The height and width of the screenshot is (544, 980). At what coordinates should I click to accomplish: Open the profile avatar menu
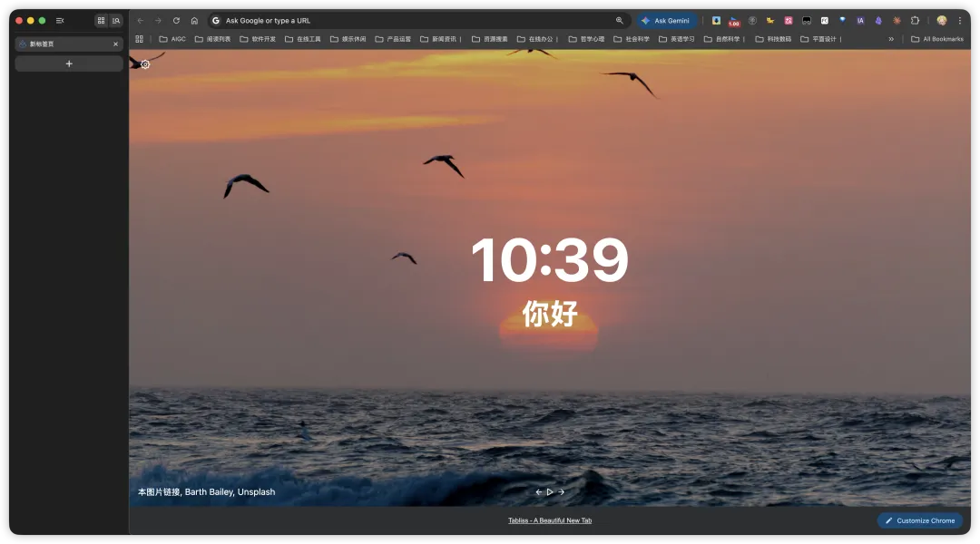[x=942, y=21]
